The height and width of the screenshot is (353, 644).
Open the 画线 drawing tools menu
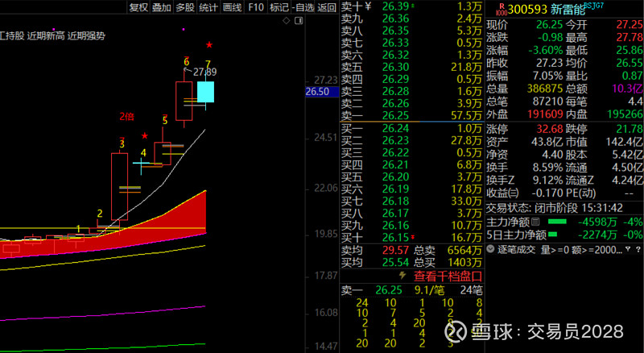[232, 7]
